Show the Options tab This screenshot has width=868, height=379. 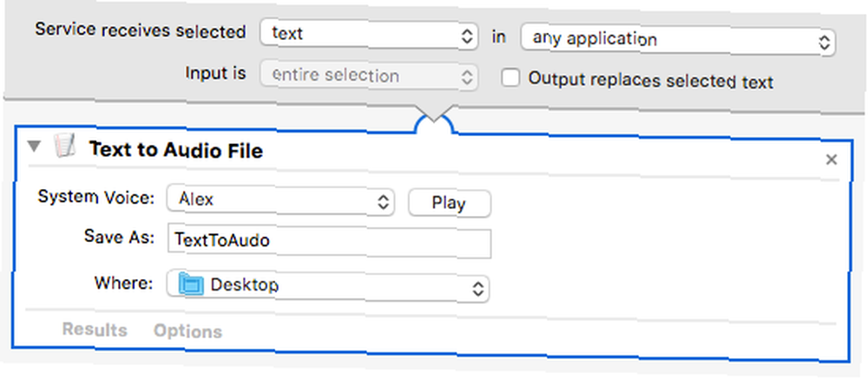pos(187,331)
